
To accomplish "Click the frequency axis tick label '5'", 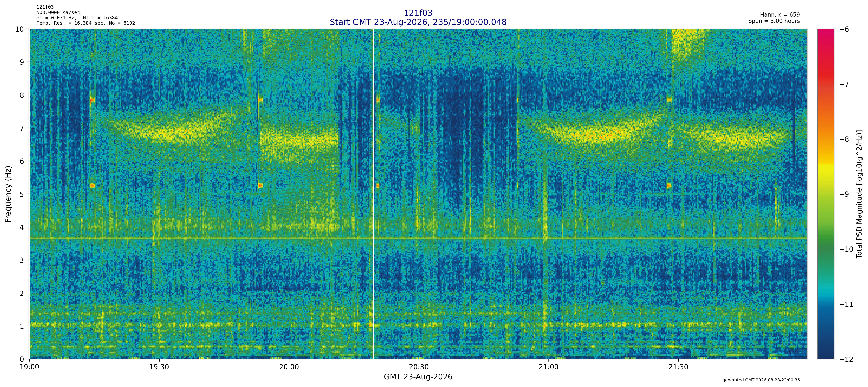I will [x=22, y=194].
